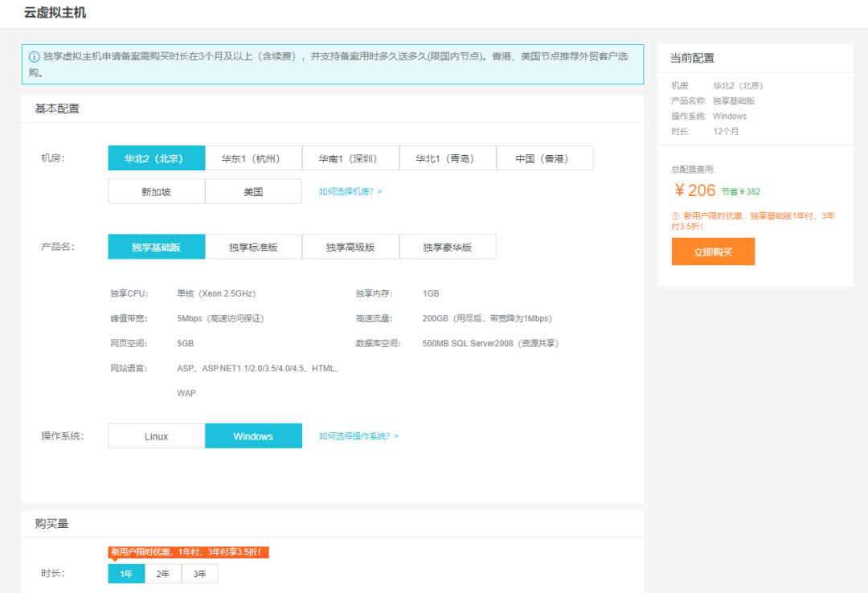Viewport: 868px width, 593px height.
Task: Click the 单核（Xeon 2.5GHz） CPU value
Action: tap(216, 293)
